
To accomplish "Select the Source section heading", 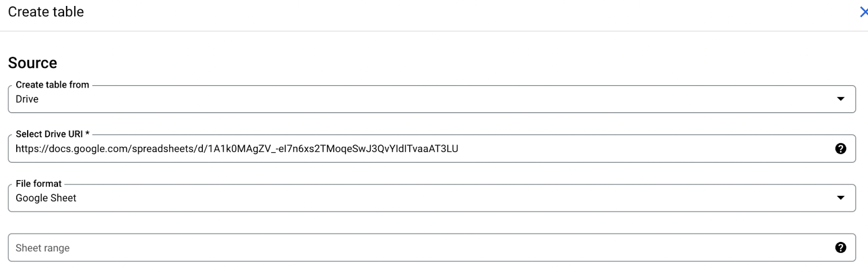I will pyautogui.click(x=33, y=63).
